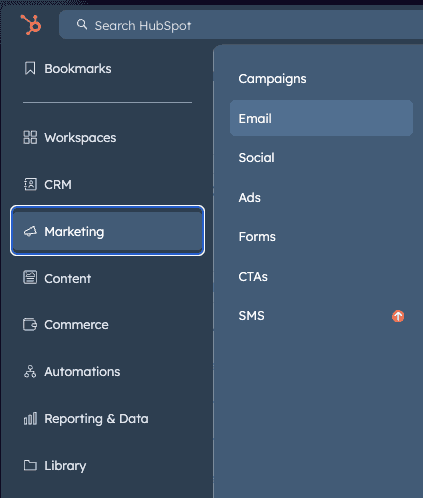This screenshot has height=498, width=423.
Task: Select the Marketing label
Action: pos(74,232)
